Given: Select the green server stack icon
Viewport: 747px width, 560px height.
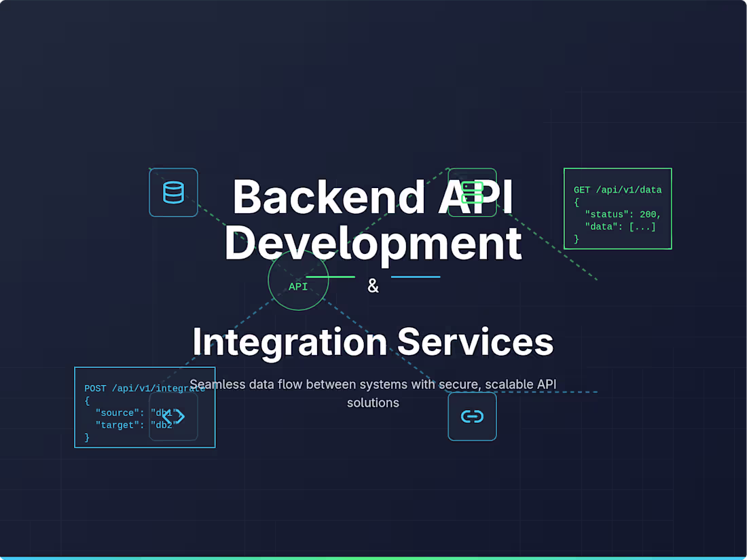Looking at the screenshot, I should click(472, 193).
